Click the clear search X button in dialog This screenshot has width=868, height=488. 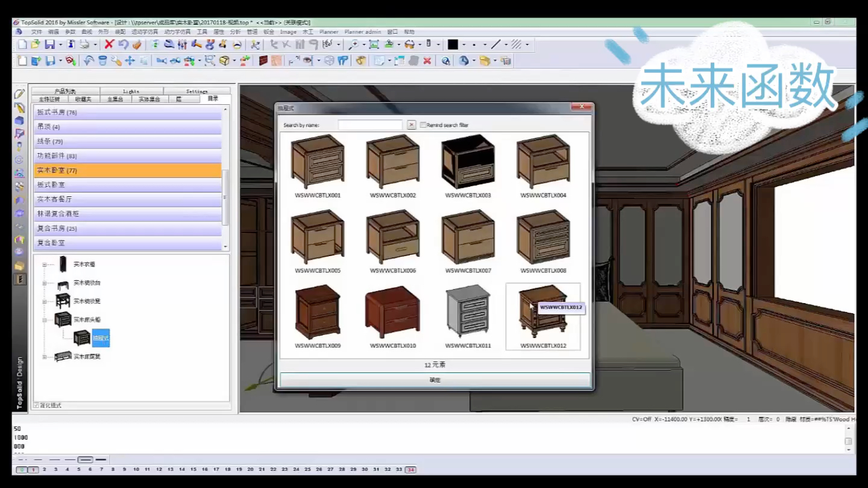point(412,125)
